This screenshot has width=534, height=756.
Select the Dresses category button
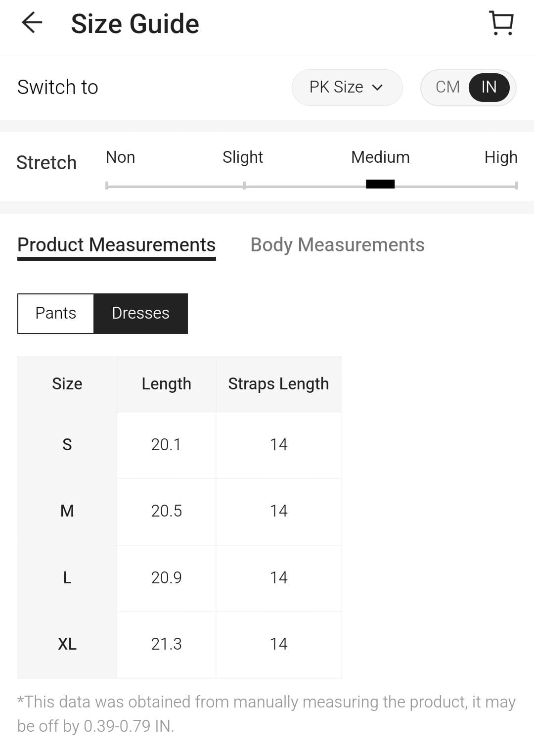pos(140,313)
